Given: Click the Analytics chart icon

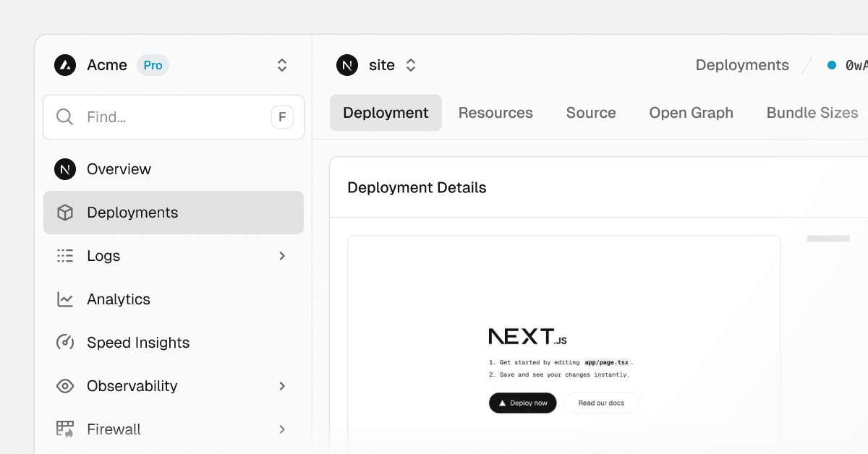Looking at the screenshot, I should [65, 299].
